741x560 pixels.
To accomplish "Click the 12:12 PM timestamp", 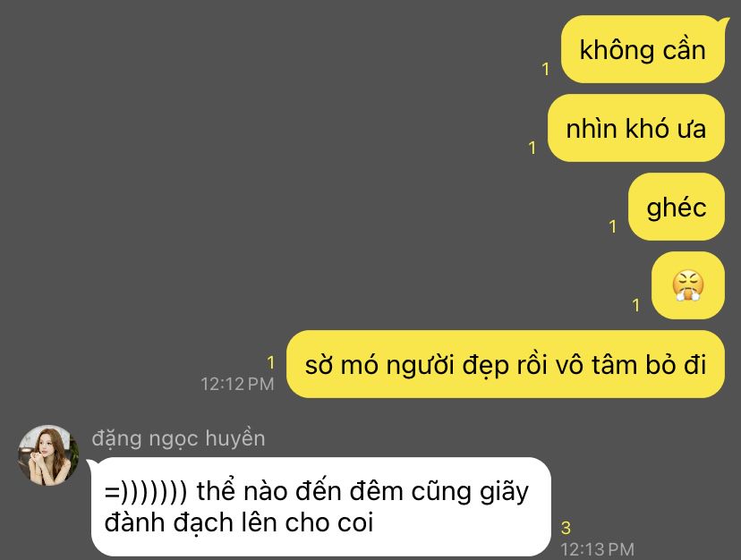I will 237,384.
